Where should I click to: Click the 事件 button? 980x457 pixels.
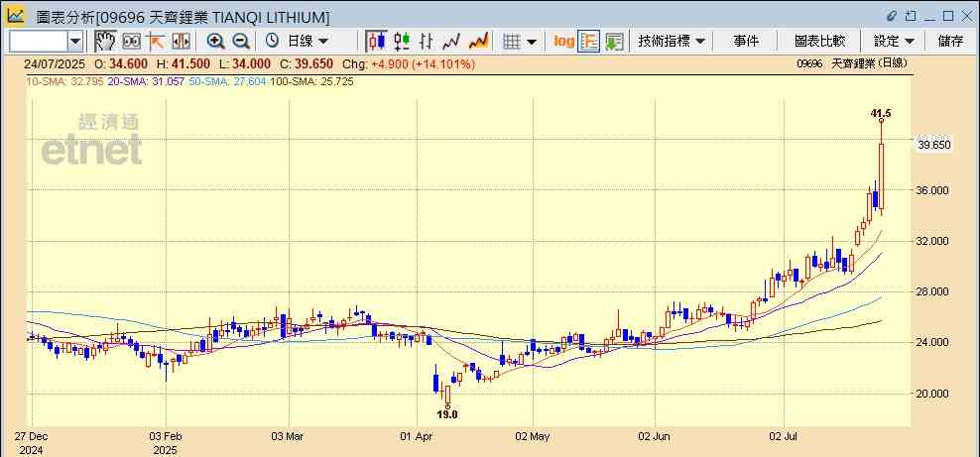[x=746, y=42]
